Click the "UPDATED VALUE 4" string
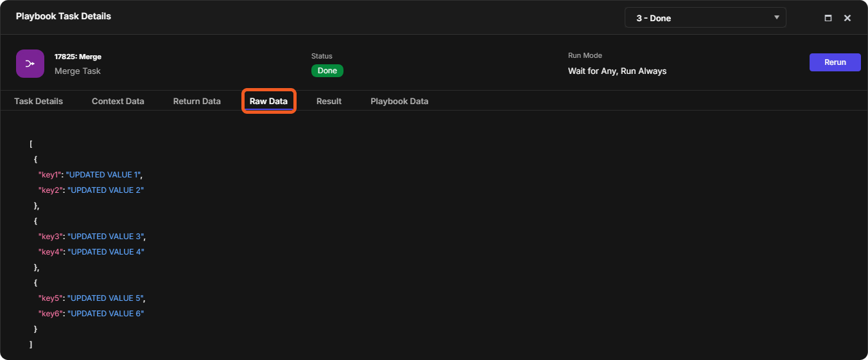Screen dimensions: 868x360 point(106,252)
